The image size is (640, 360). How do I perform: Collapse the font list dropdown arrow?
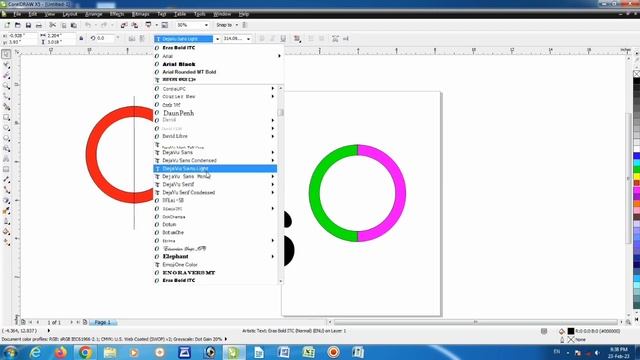pos(217,39)
